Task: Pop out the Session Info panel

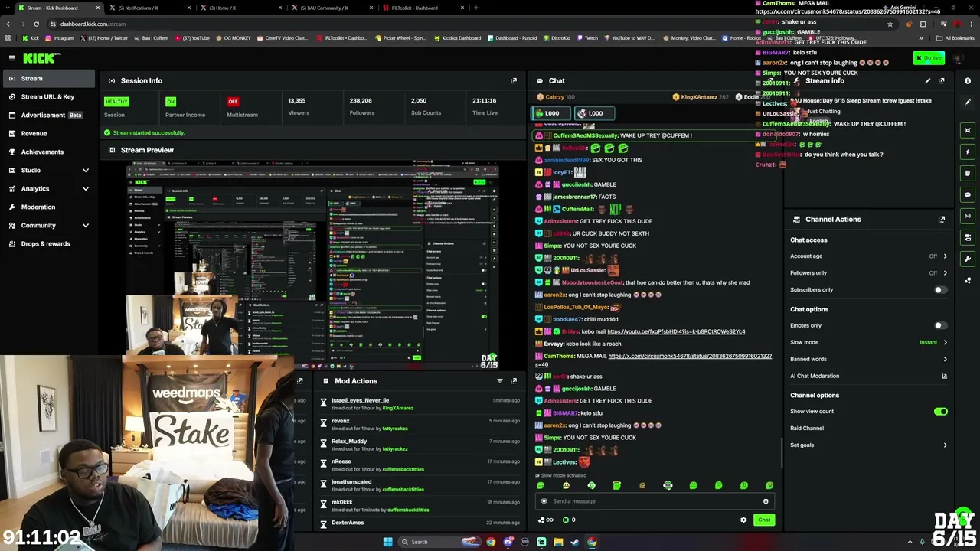Action: coord(514,80)
